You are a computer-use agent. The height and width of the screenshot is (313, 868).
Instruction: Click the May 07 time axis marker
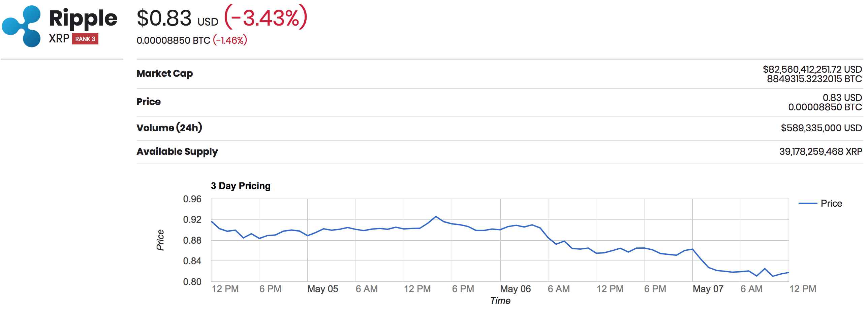708,289
